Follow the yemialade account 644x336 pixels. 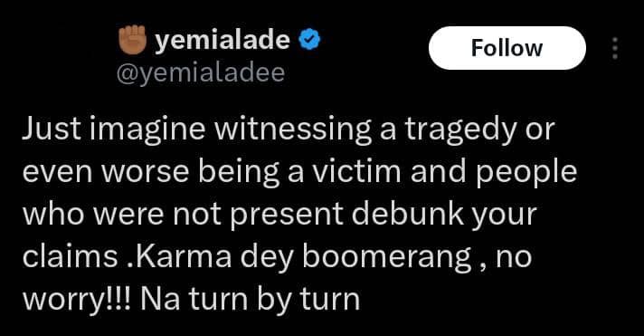507,48
